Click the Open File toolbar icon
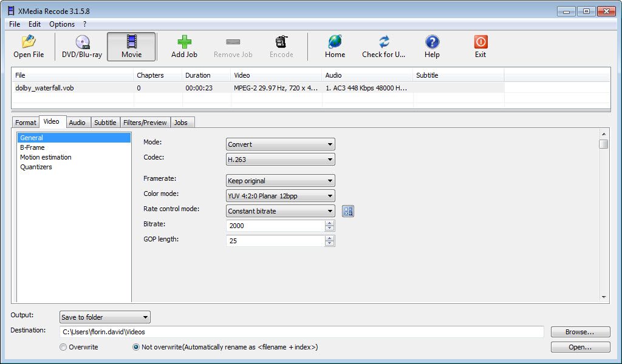The image size is (622, 364). (29, 42)
